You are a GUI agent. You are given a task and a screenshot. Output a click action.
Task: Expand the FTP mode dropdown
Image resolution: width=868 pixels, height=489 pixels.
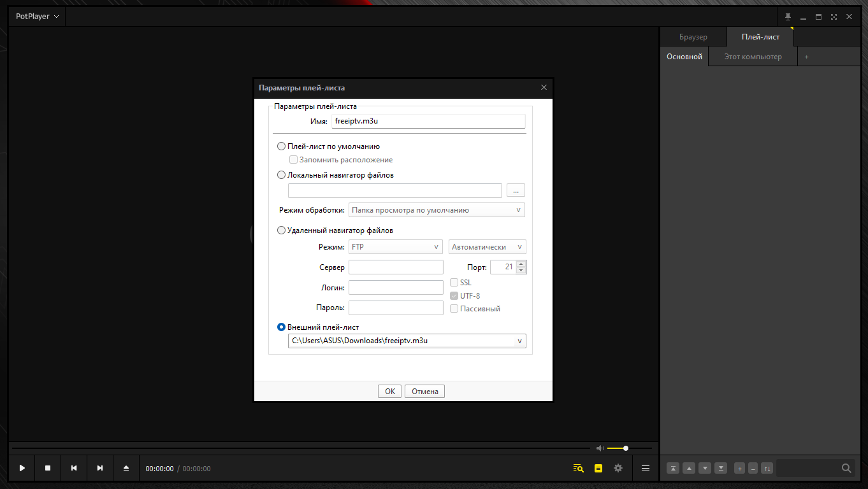(x=395, y=247)
